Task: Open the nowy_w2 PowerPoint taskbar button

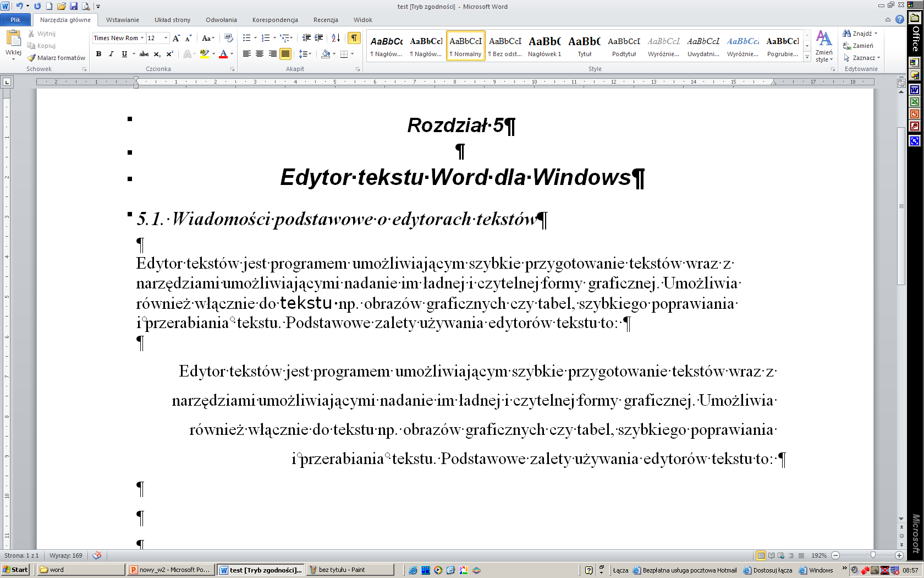Action: [170, 570]
